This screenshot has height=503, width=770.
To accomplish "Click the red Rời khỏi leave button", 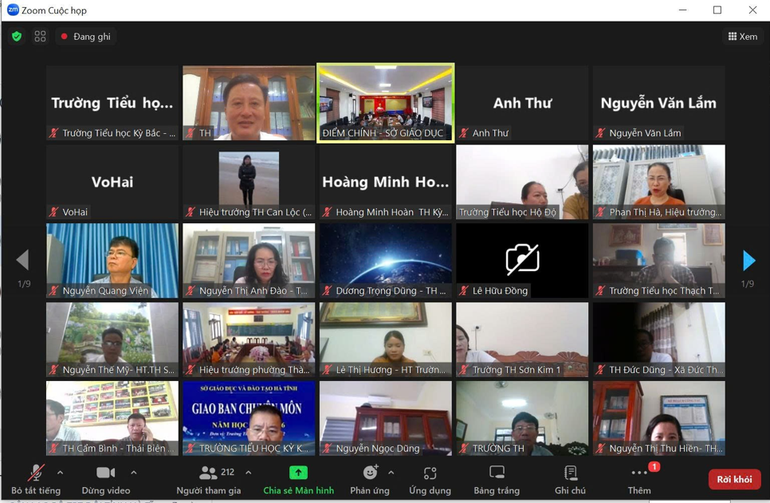I will coord(733,479).
